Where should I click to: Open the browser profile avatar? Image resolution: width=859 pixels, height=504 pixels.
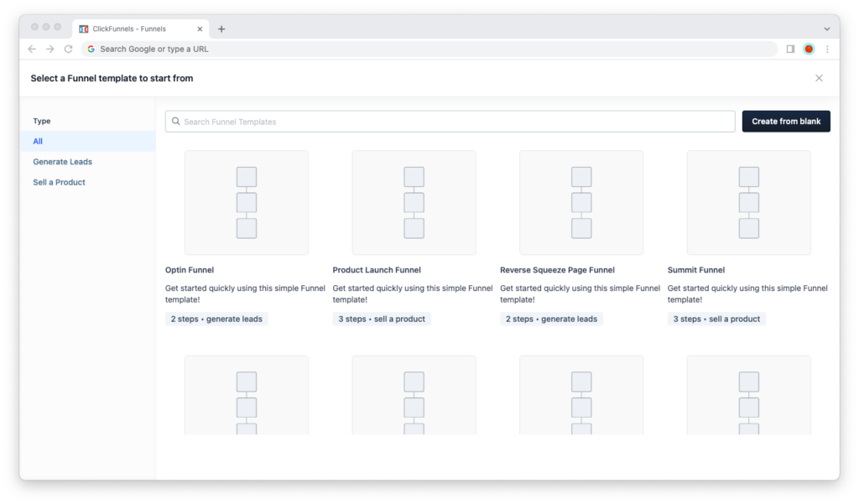tap(809, 49)
